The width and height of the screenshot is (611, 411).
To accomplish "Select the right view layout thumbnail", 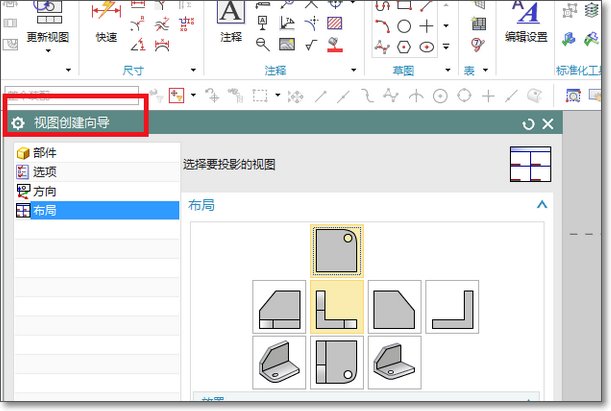I will [394, 307].
